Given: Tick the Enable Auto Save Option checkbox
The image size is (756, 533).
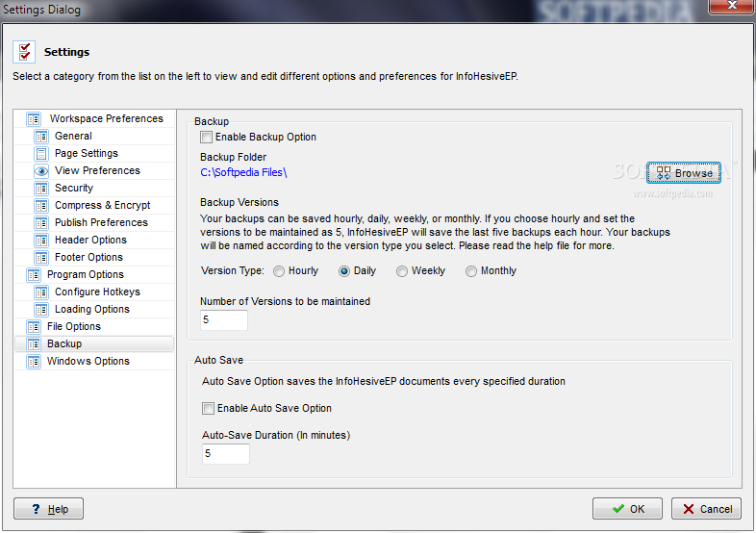Looking at the screenshot, I should [x=208, y=409].
